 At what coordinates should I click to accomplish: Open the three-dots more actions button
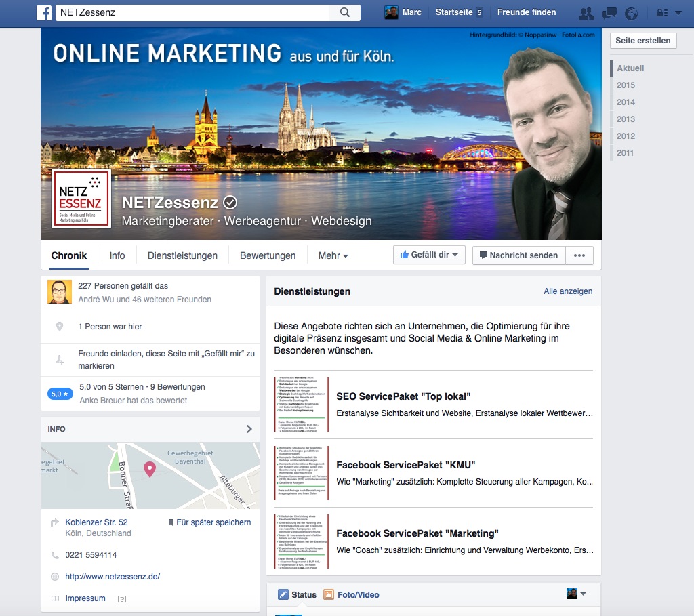click(x=579, y=255)
